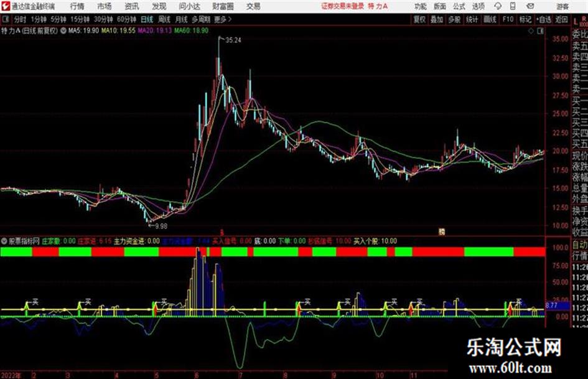Click the 游客 user account label
The height and width of the screenshot is (379, 588).
click(x=562, y=6)
